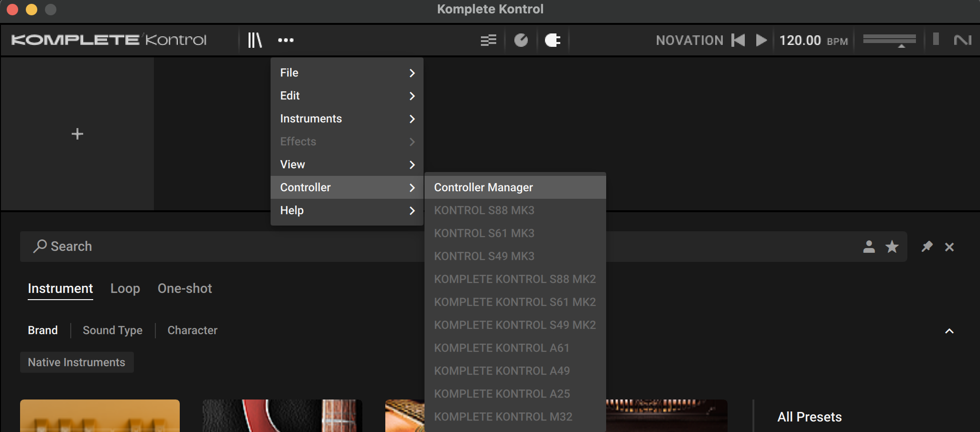
Task: Open the View submenu
Action: [x=347, y=164]
